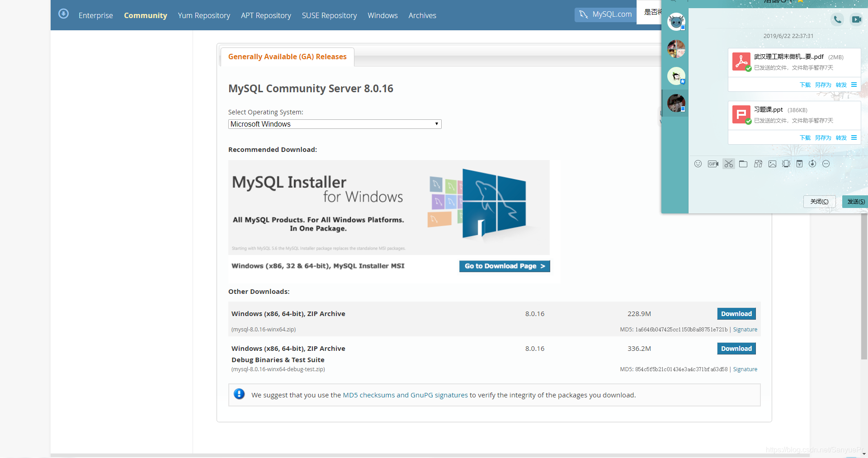Click the music share icon in chat toolbar
This screenshot has width=868, height=458.
pyautogui.click(x=812, y=164)
